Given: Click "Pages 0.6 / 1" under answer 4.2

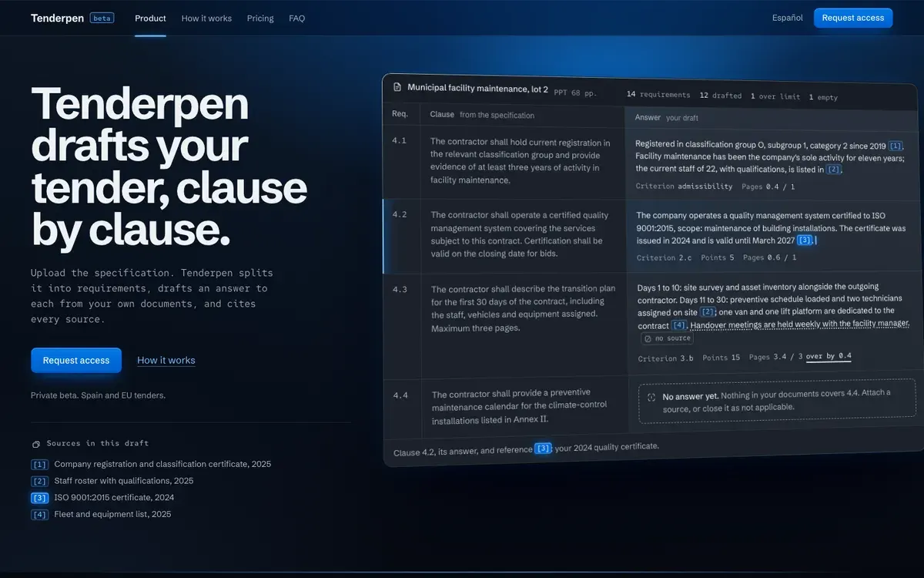Looking at the screenshot, I should 769,258.
